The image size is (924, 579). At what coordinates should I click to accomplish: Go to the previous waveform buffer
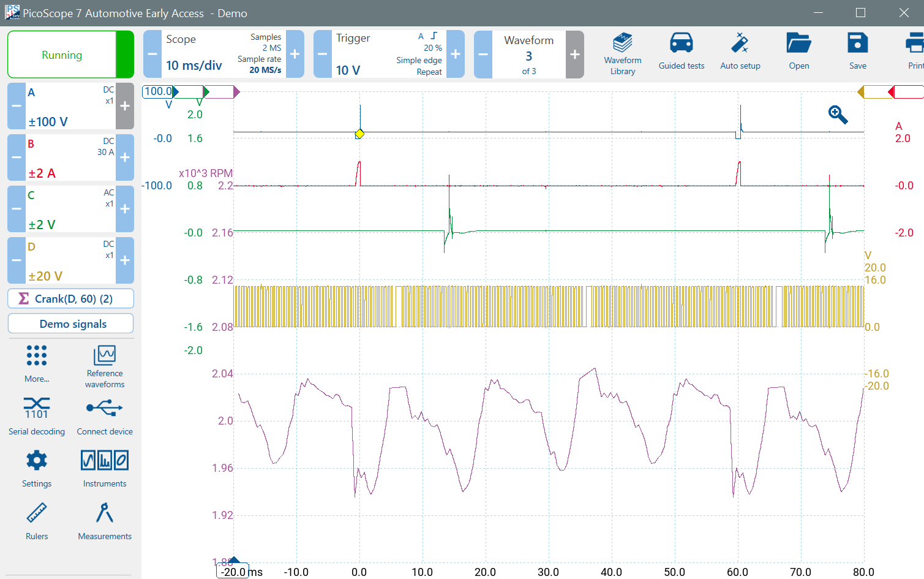483,55
